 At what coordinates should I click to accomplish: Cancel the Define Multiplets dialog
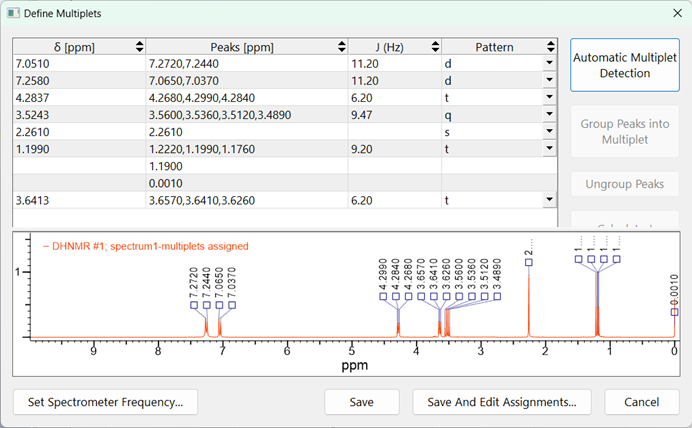pyautogui.click(x=641, y=402)
